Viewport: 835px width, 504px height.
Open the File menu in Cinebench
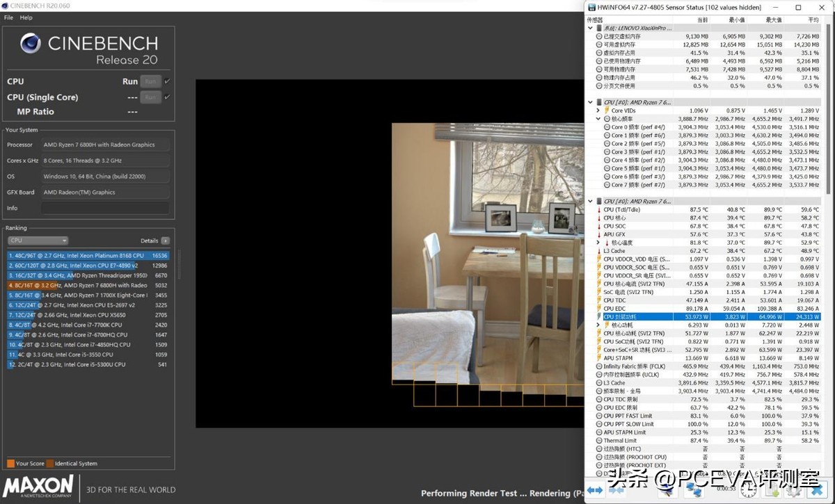coord(8,17)
